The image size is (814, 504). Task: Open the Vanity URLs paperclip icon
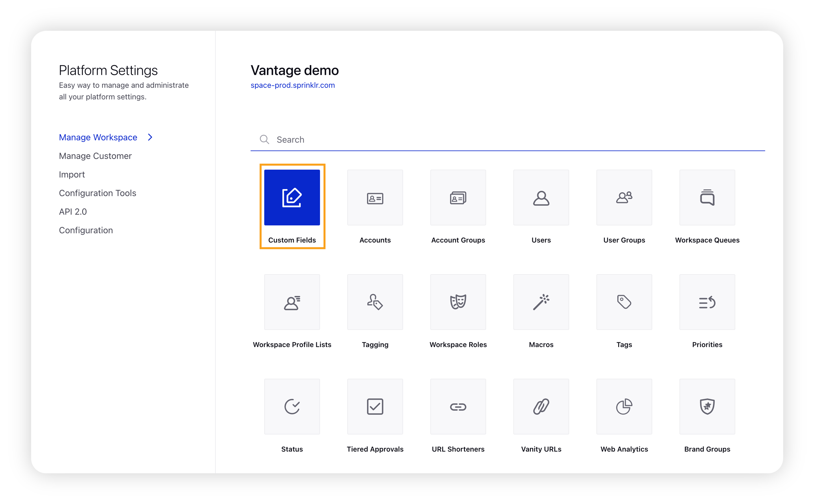point(541,406)
